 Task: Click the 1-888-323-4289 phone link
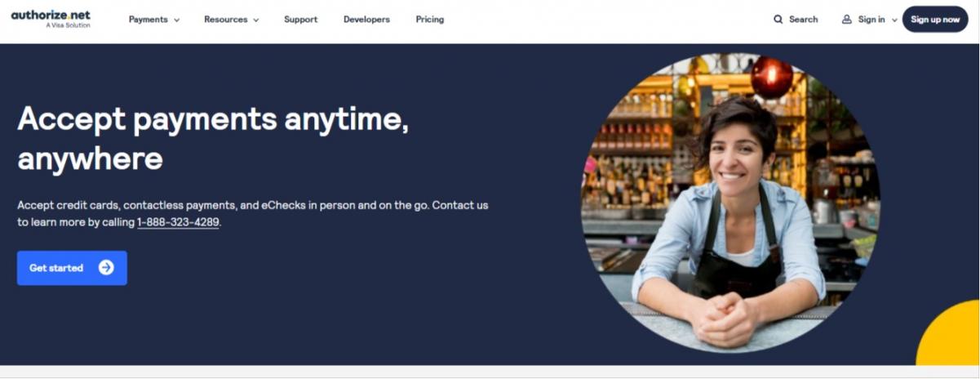tap(178, 222)
